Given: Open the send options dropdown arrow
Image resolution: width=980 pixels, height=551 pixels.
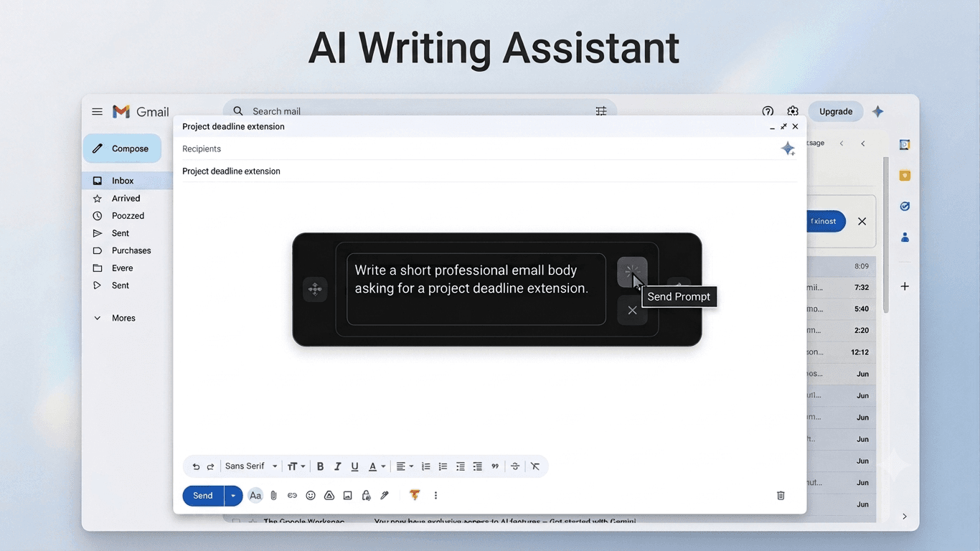Looking at the screenshot, I should [x=233, y=496].
